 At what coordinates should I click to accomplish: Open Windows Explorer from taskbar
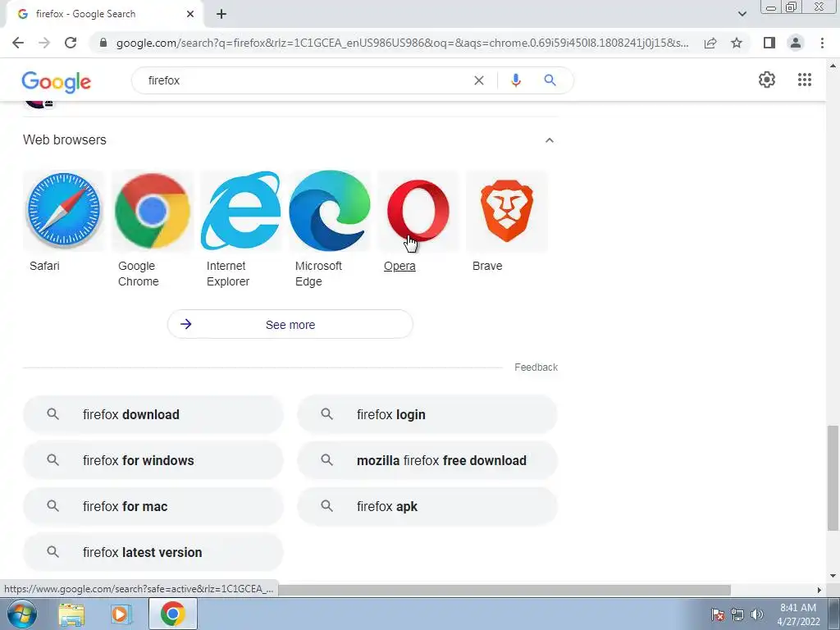tap(71, 614)
